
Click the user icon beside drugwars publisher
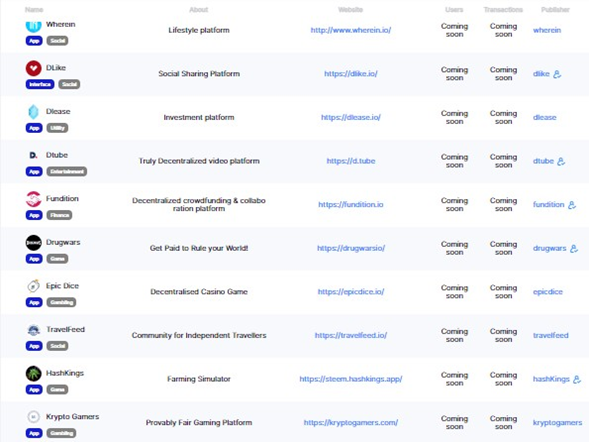point(574,249)
